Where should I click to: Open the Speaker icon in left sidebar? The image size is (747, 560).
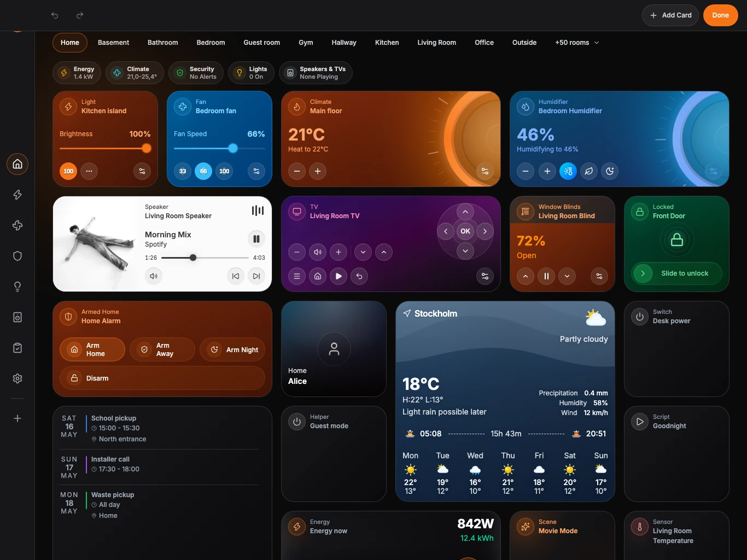click(x=17, y=317)
